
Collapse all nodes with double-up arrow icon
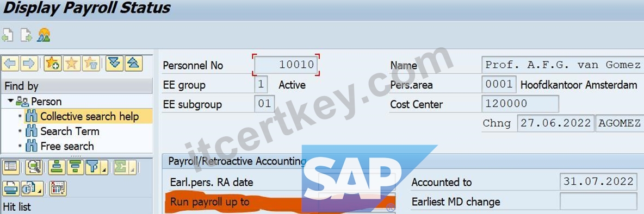[x=133, y=64]
